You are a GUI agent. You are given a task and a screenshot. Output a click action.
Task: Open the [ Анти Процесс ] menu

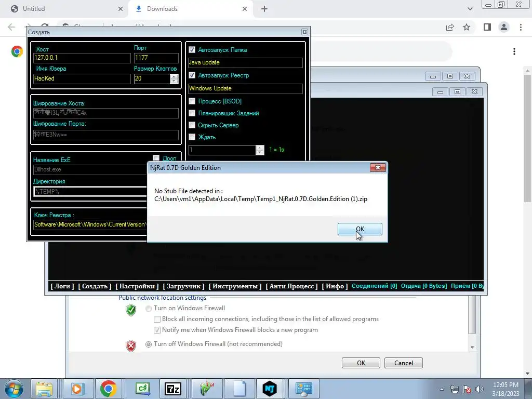[291, 286]
